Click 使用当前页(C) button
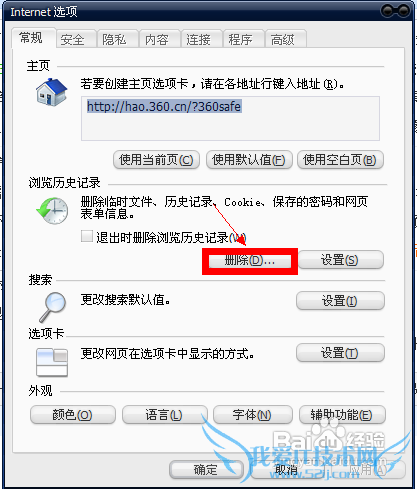This screenshot has width=417, height=489. [x=156, y=160]
